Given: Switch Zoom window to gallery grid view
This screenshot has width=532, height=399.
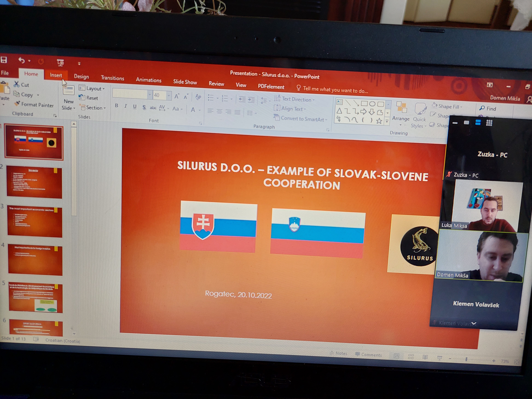Looking at the screenshot, I should [489, 123].
